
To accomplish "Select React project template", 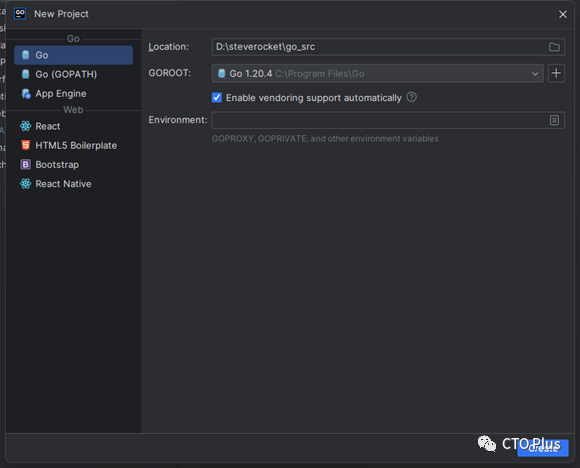I will point(73,126).
